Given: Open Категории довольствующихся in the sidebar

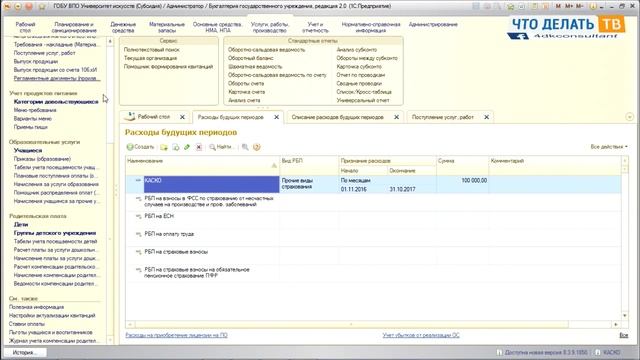Looking at the screenshot, I should pyautogui.click(x=56, y=102).
